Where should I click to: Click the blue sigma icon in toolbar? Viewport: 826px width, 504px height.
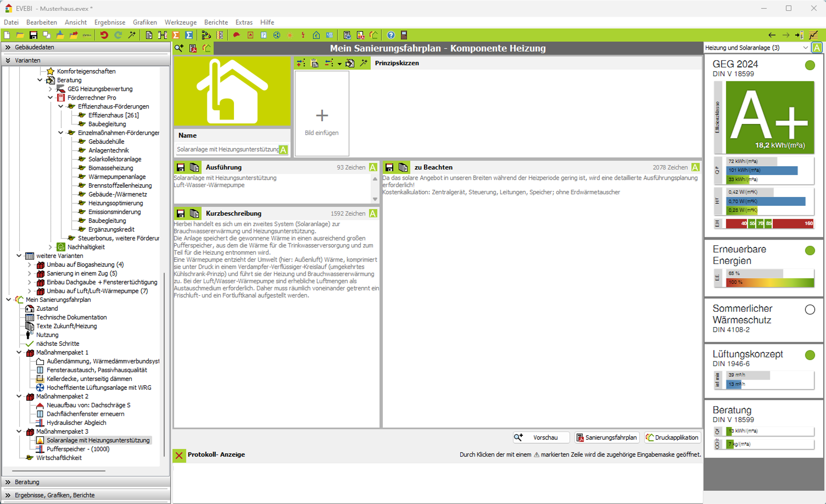coord(189,35)
